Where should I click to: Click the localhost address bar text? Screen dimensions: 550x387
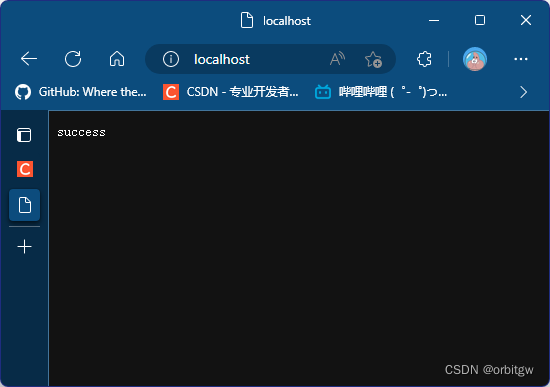pyautogui.click(x=222, y=59)
